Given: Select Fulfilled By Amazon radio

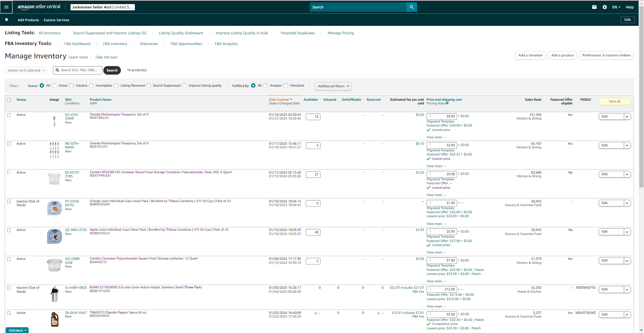Looking at the screenshot, I should click(265, 86).
